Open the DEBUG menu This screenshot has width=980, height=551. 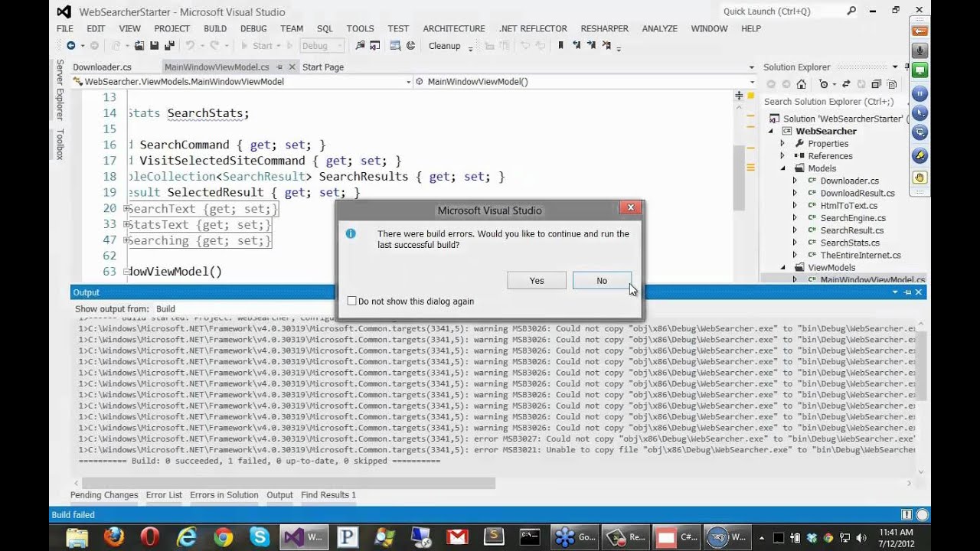coord(253,28)
